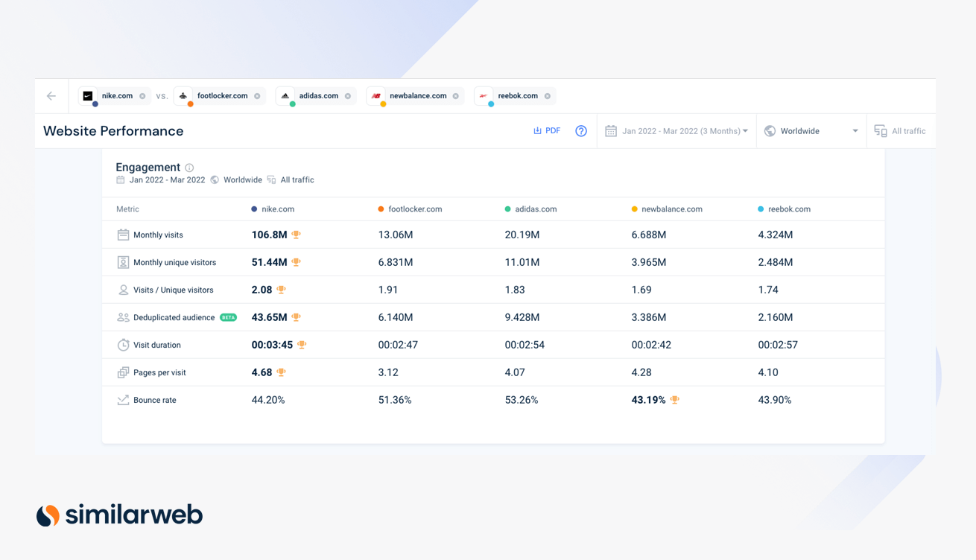Select the reebok.com comparison chip

pyautogui.click(x=515, y=96)
